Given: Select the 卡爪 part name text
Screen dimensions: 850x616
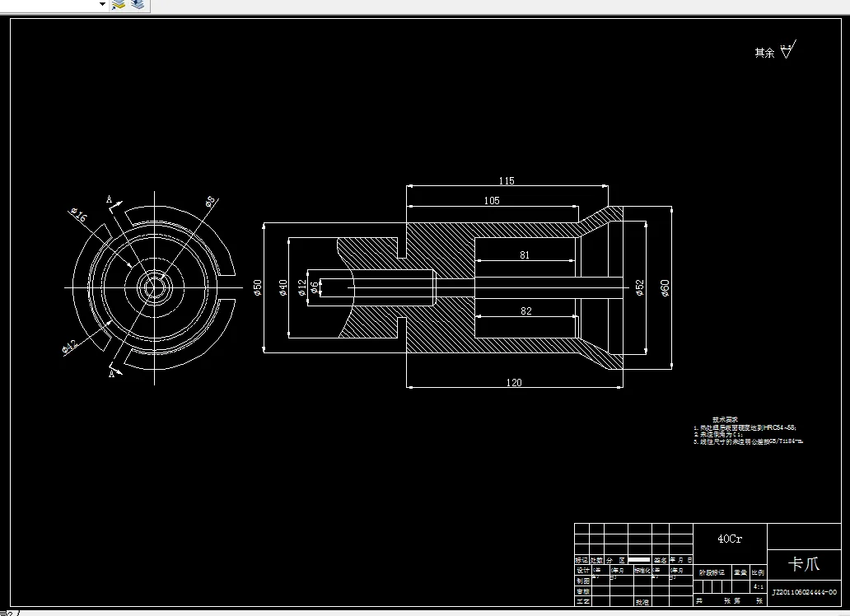Looking at the screenshot, I should [x=804, y=564].
